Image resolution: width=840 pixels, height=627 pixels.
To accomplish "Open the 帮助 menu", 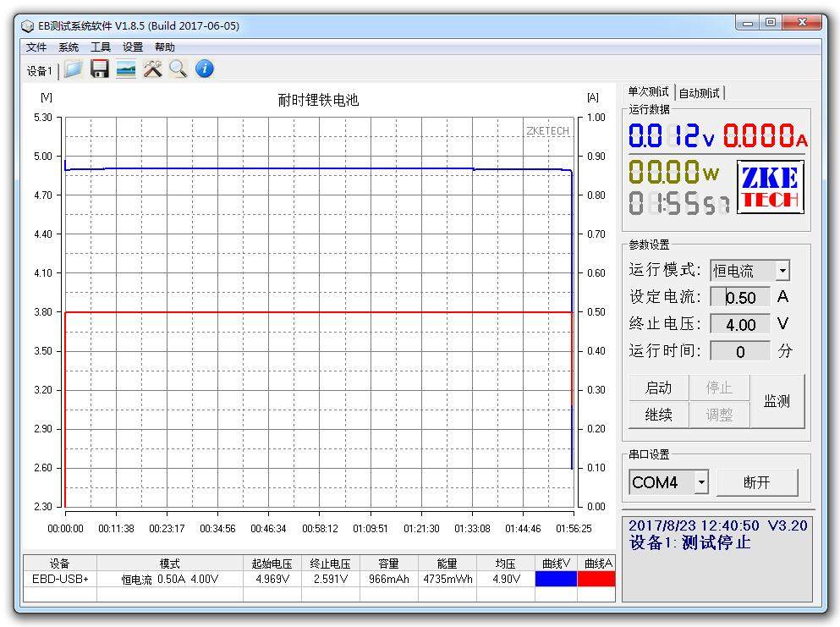I will point(165,47).
